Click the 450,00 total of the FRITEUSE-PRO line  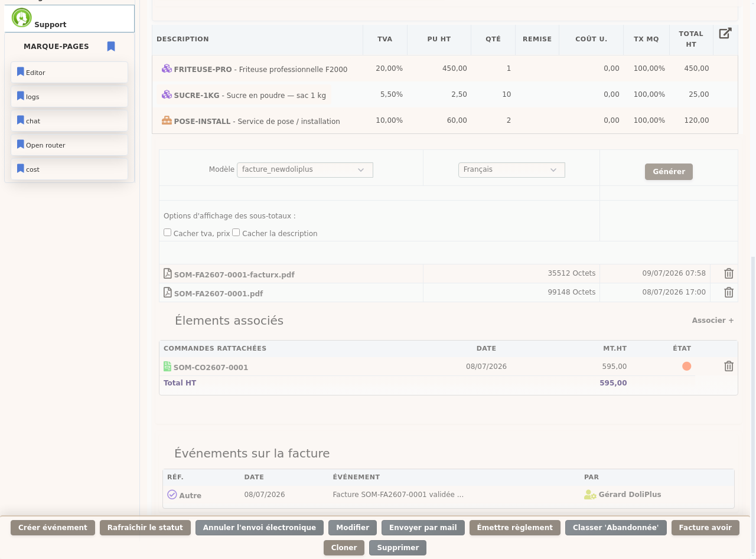coord(696,68)
